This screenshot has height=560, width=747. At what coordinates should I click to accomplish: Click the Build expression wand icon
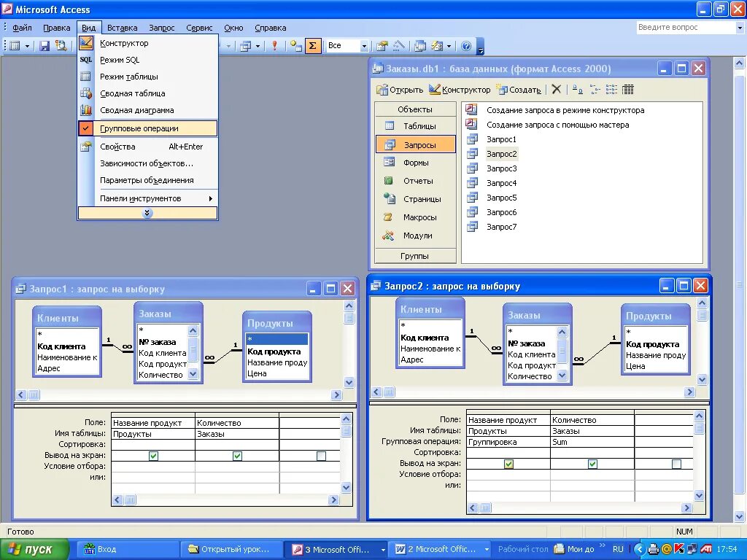(399, 46)
